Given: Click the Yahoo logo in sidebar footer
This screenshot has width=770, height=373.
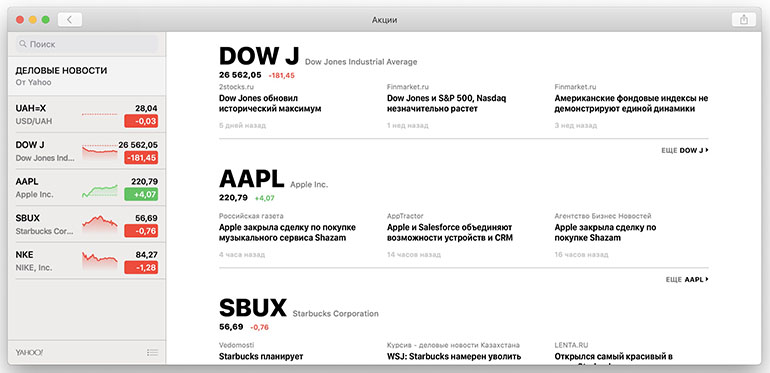Looking at the screenshot, I should (29, 352).
